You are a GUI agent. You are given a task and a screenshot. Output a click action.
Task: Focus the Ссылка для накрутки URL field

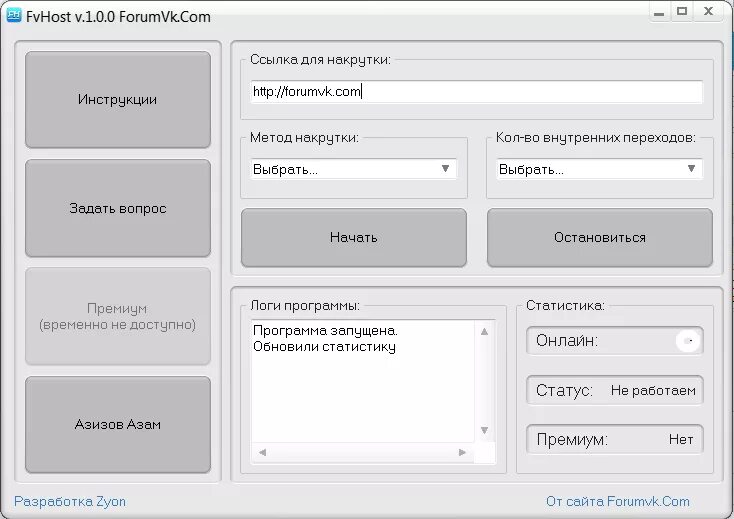(x=477, y=92)
